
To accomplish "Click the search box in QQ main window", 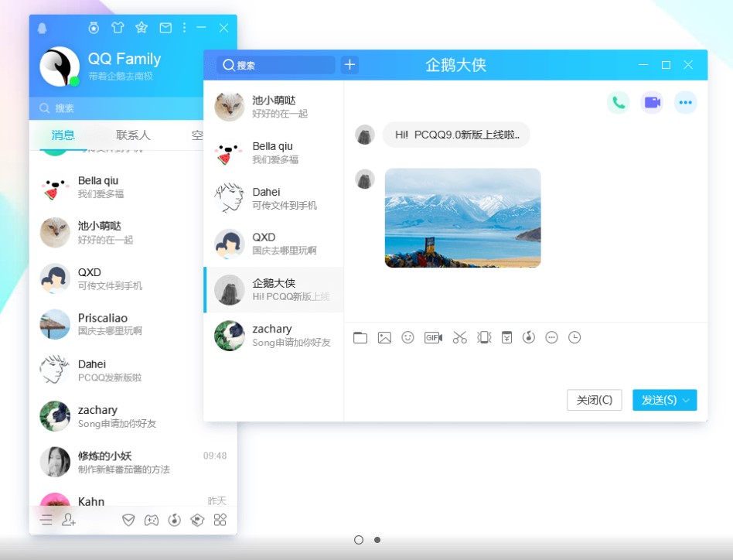I will (x=117, y=108).
